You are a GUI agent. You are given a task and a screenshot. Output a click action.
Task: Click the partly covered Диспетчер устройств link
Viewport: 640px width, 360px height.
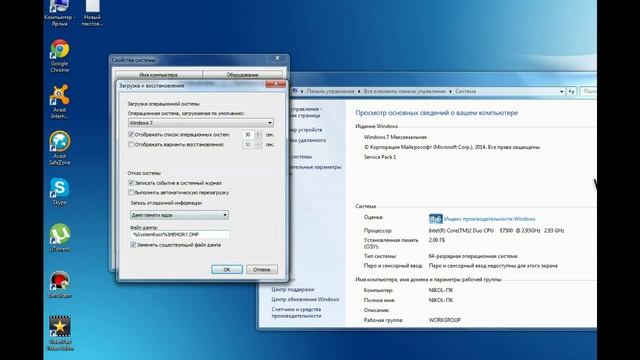[305, 130]
